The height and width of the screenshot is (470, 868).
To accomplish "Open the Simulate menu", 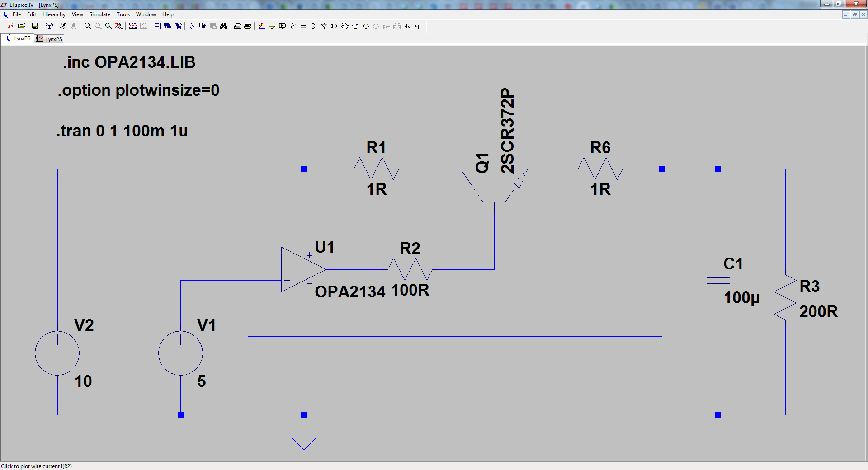I will [x=99, y=14].
